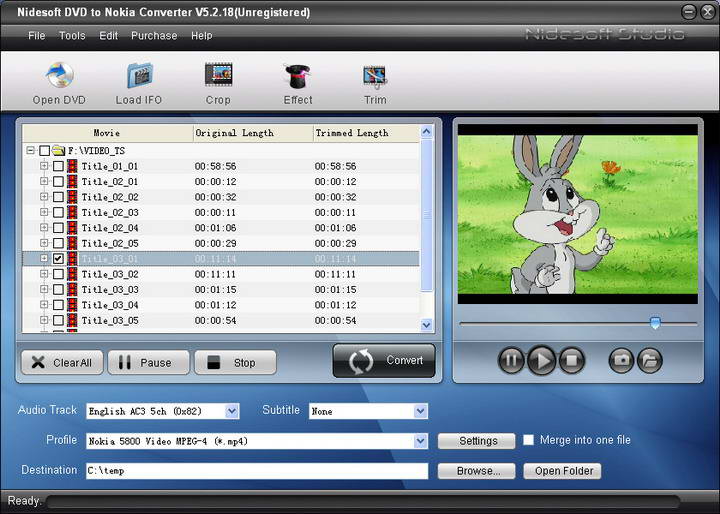Check the Title_03_03 checkbox
Image resolution: width=720 pixels, height=514 pixels.
pos(58,289)
